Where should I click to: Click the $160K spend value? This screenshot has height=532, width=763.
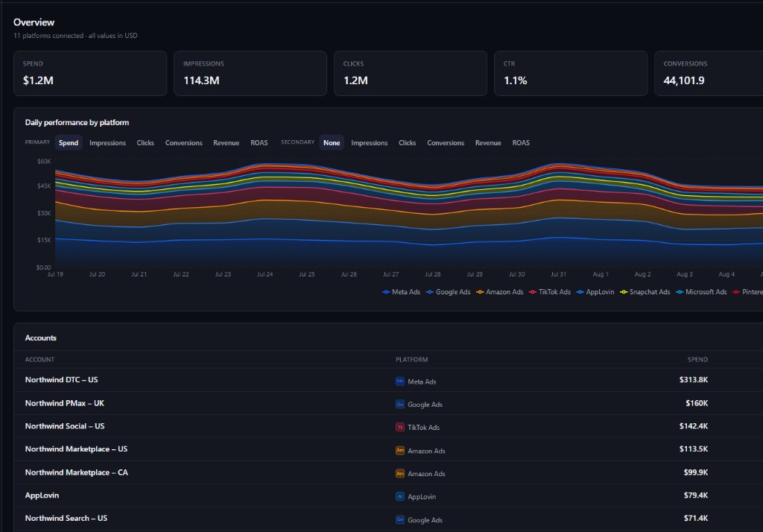pyautogui.click(x=697, y=403)
